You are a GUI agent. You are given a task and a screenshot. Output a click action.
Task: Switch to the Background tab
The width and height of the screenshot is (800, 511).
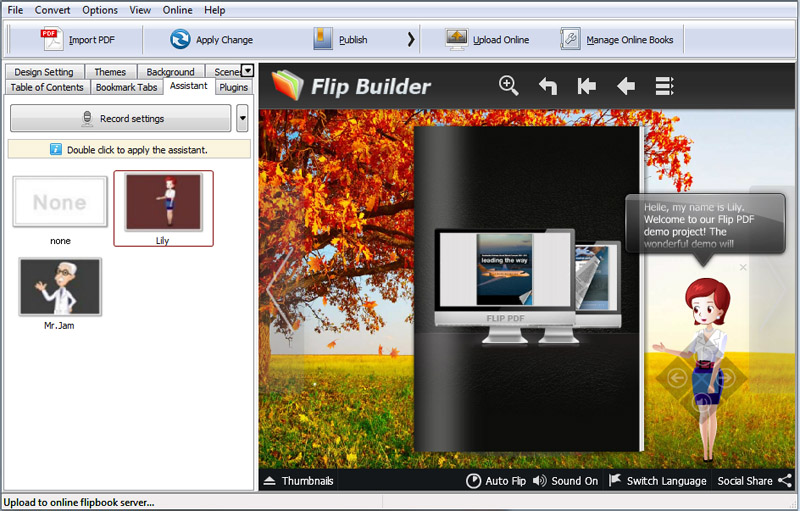170,72
